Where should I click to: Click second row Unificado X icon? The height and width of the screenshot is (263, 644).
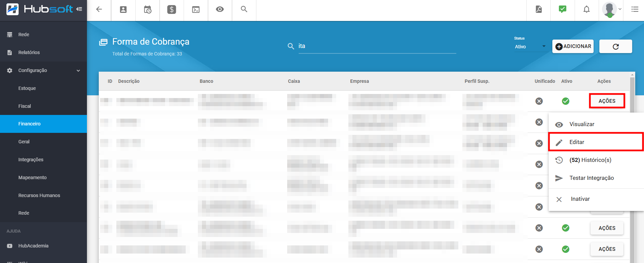tap(539, 122)
